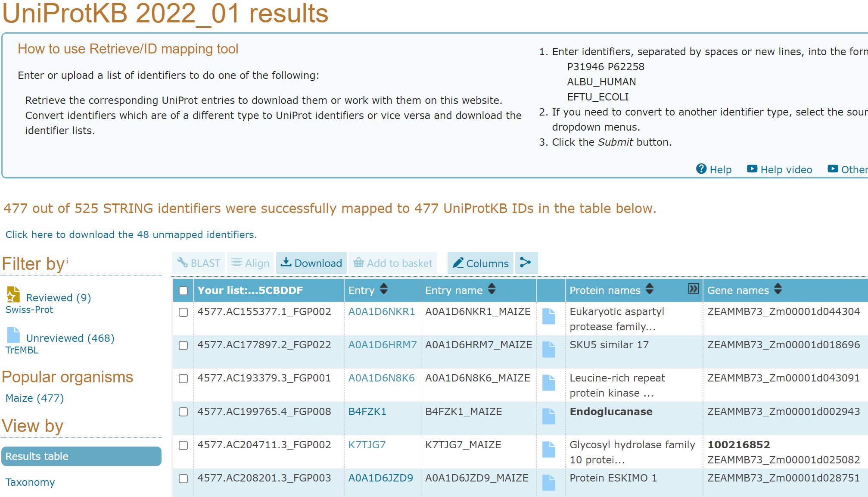
Task: Sort by the Entry name column arrows
Action: click(x=492, y=289)
